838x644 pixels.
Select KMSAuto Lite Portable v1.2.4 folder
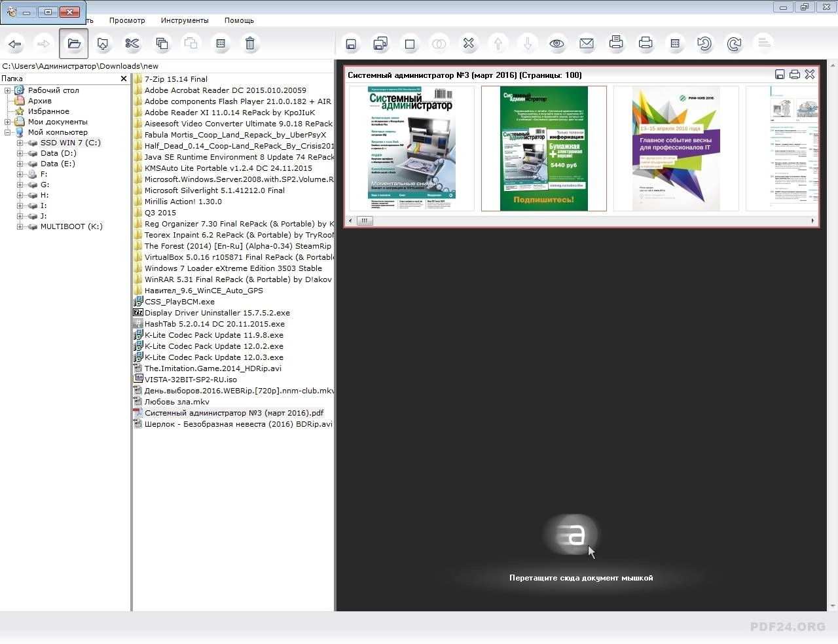[x=228, y=168]
